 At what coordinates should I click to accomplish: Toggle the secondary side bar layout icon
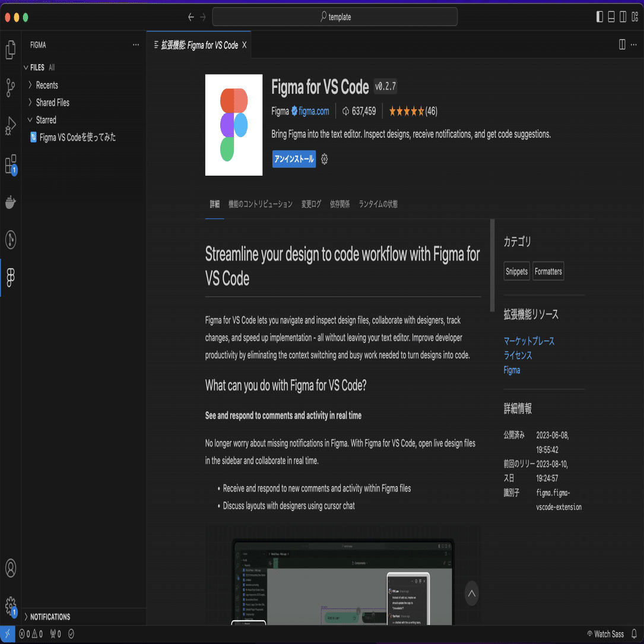(623, 17)
